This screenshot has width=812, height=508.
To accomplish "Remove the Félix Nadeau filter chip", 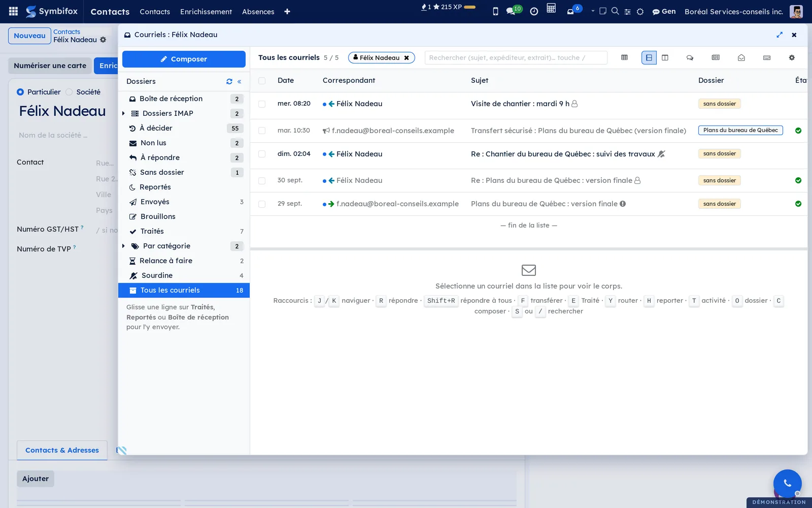I will [407, 58].
